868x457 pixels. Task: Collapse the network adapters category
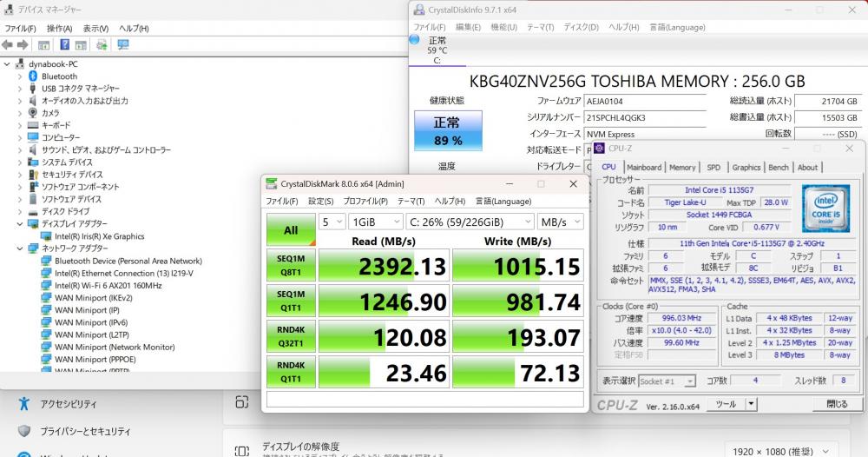[x=20, y=248]
